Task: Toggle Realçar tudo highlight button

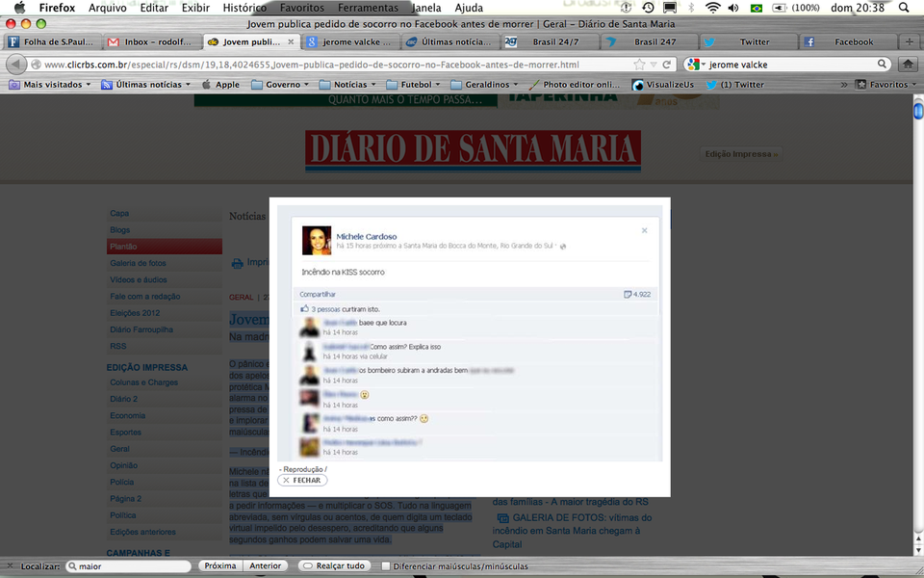Action: coord(335,565)
